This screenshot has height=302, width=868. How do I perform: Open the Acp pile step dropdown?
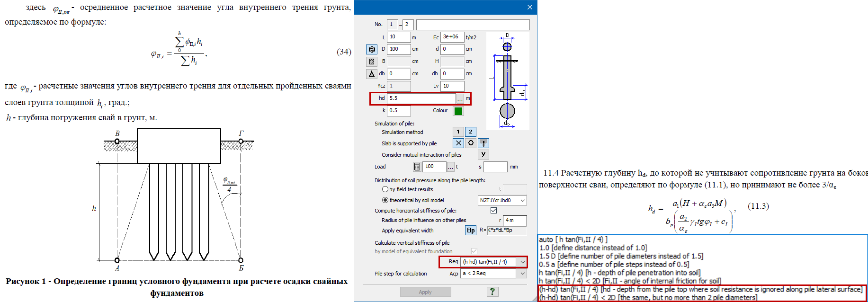tap(522, 274)
